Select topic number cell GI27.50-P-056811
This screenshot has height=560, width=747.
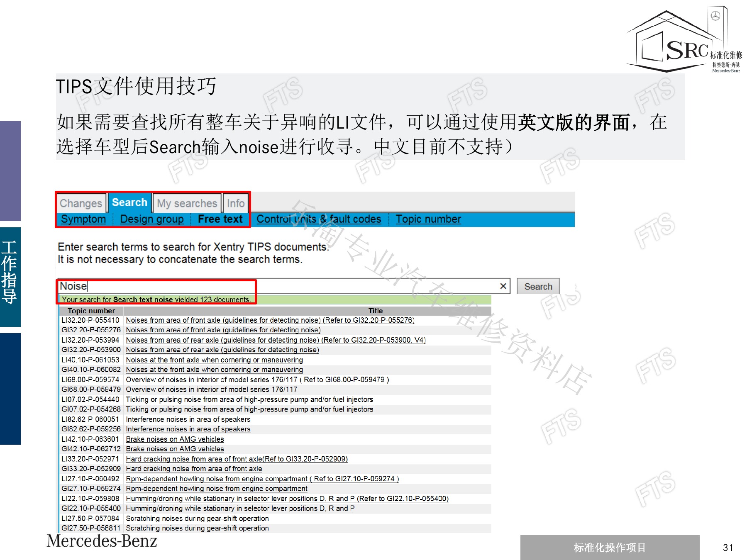tap(91, 528)
